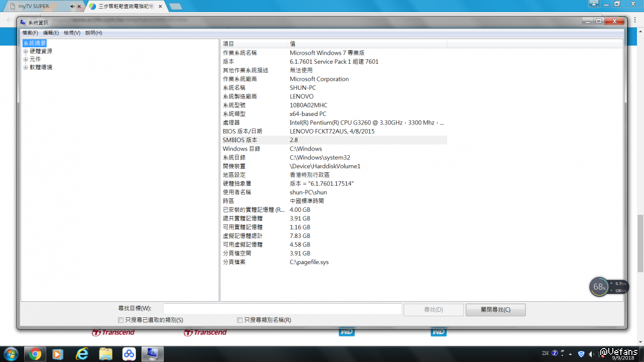Tick 只搜尋類別名稱(R) checkbox

[240, 320]
